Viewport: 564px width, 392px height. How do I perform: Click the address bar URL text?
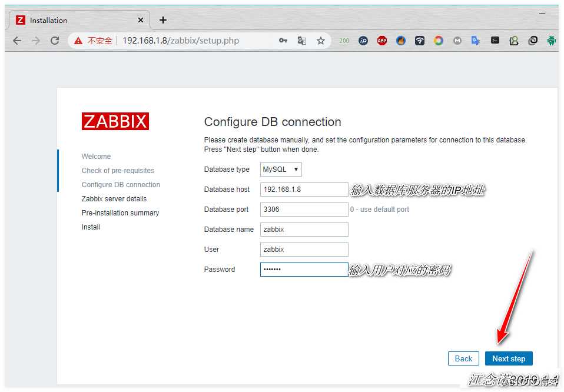tap(181, 41)
